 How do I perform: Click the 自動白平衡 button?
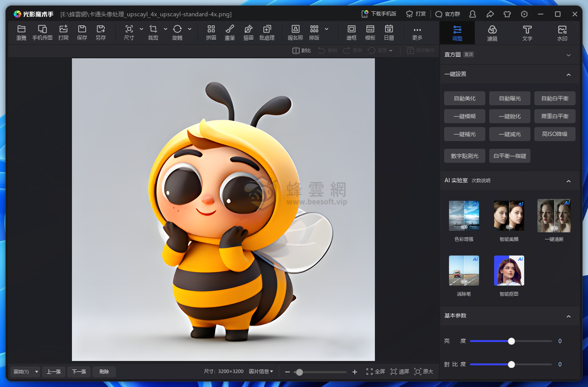click(555, 98)
